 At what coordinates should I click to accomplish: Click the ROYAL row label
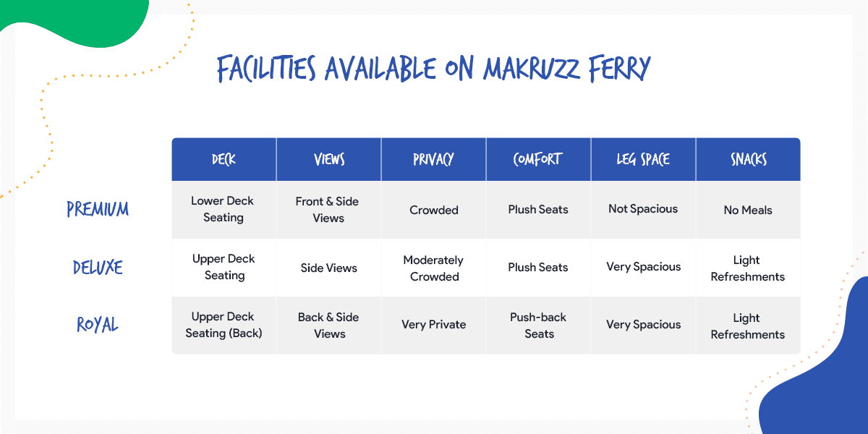pos(98,325)
